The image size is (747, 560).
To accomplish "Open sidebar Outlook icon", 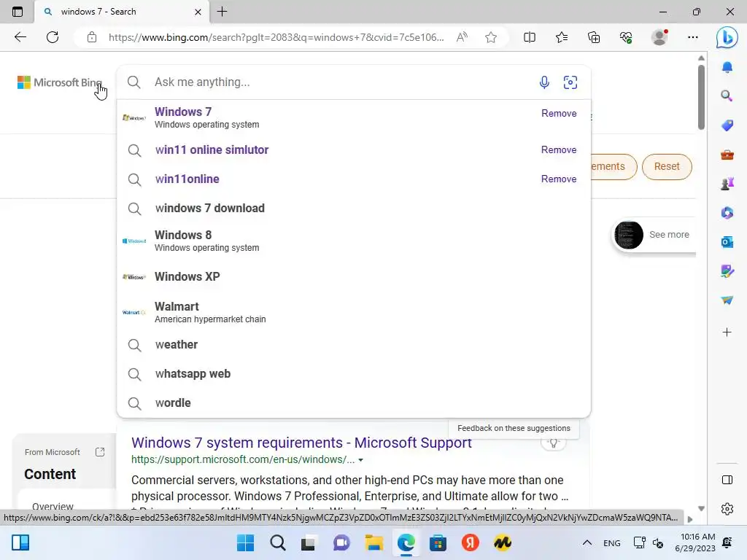I will pos(727,242).
